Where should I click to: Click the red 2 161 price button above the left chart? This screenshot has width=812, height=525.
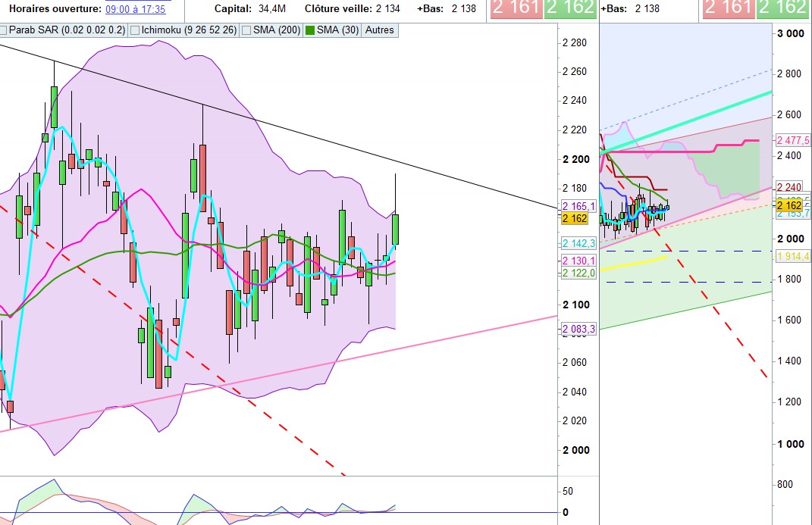[x=516, y=9]
